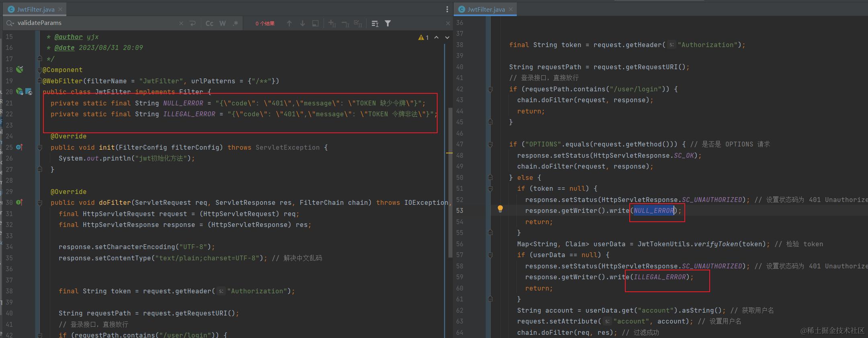The height and width of the screenshot is (338, 868).
Task: Click the search filter funnel icon
Action: 388,23
